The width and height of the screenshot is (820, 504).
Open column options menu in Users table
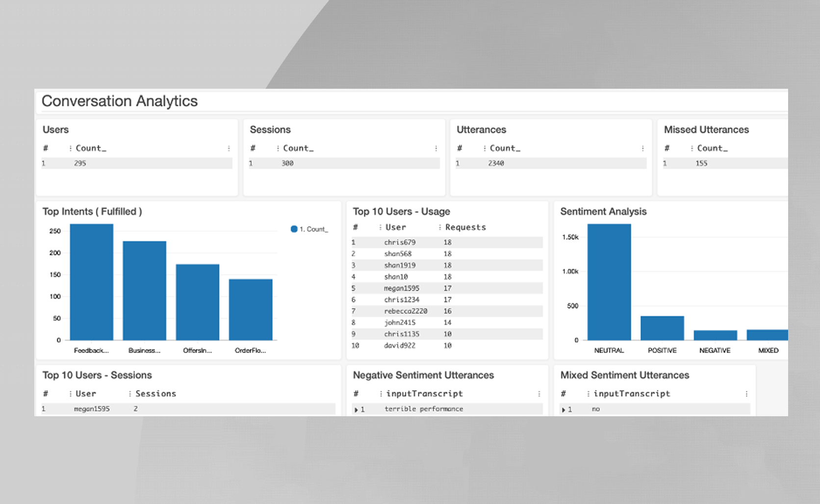[x=229, y=149]
